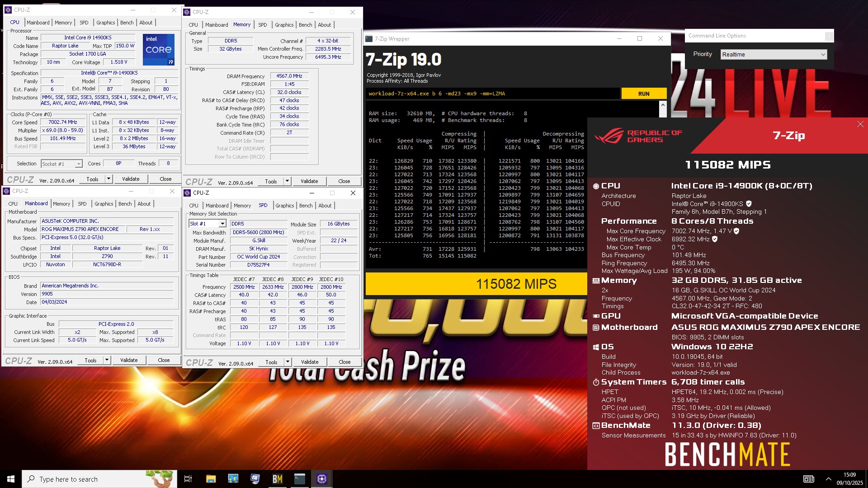868x488 pixels.
Task: Click the yellow RUN button
Action: point(644,94)
